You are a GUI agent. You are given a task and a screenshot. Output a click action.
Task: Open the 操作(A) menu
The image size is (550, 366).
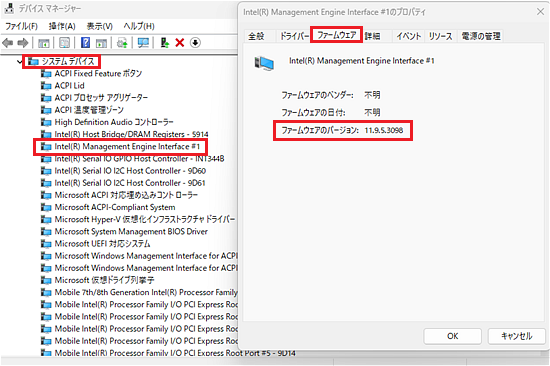coord(62,26)
